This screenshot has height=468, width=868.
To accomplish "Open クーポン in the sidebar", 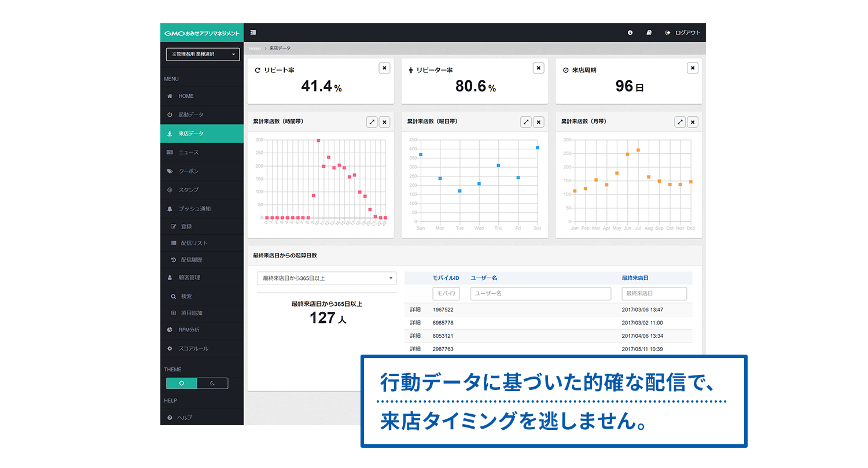I will tap(202, 171).
